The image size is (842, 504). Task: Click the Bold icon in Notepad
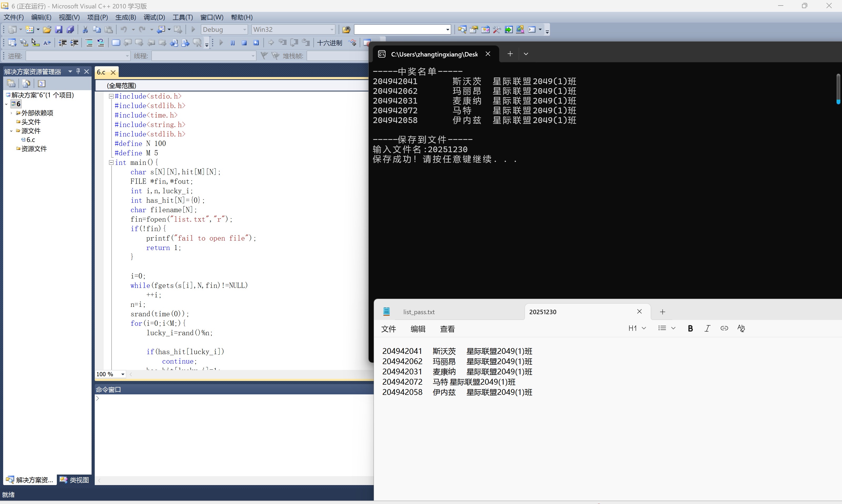(690, 328)
